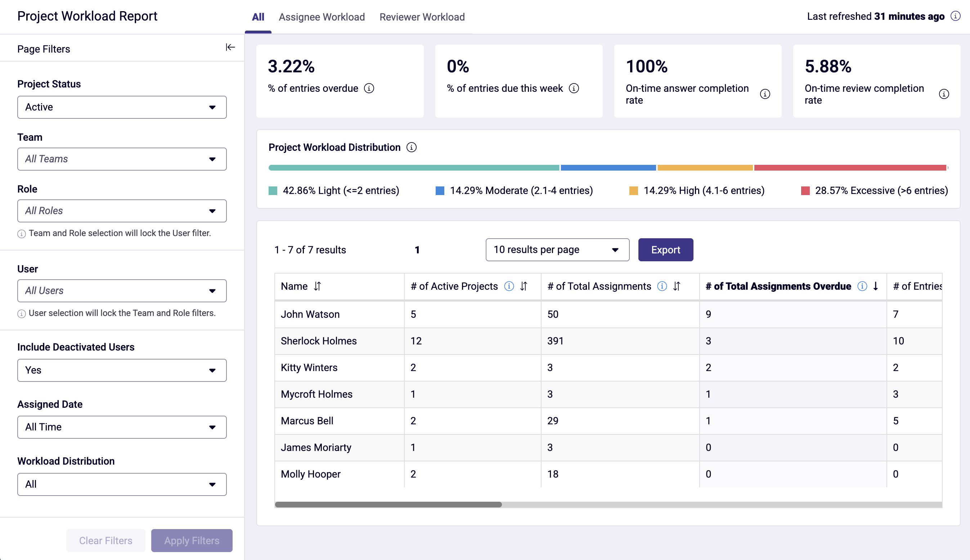Viewport: 970px width, 560px height.
Task: Sort by # of Active Projects
Action: coord(524,286)
